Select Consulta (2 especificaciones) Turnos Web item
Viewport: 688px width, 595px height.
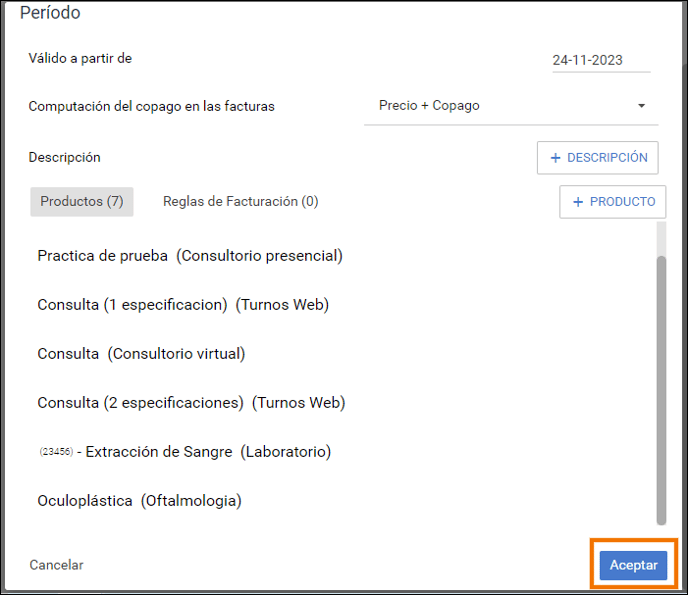coord(191,403)
